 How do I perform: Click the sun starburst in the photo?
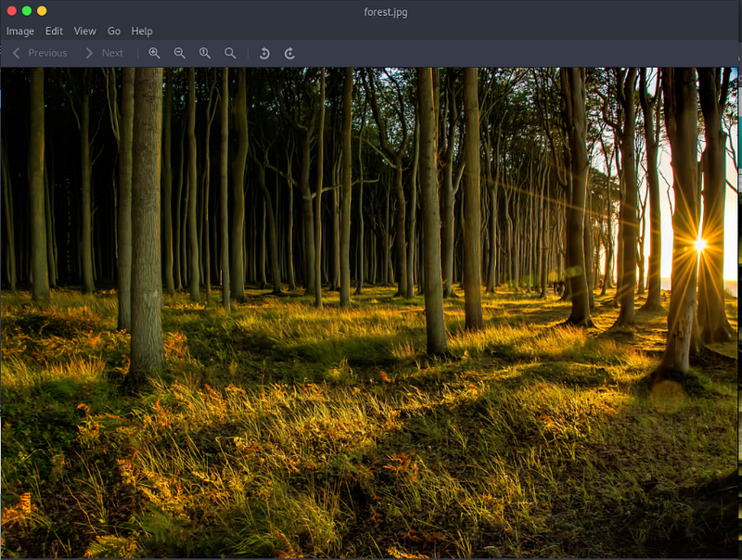pyautogui.click(x=700, y=245)
